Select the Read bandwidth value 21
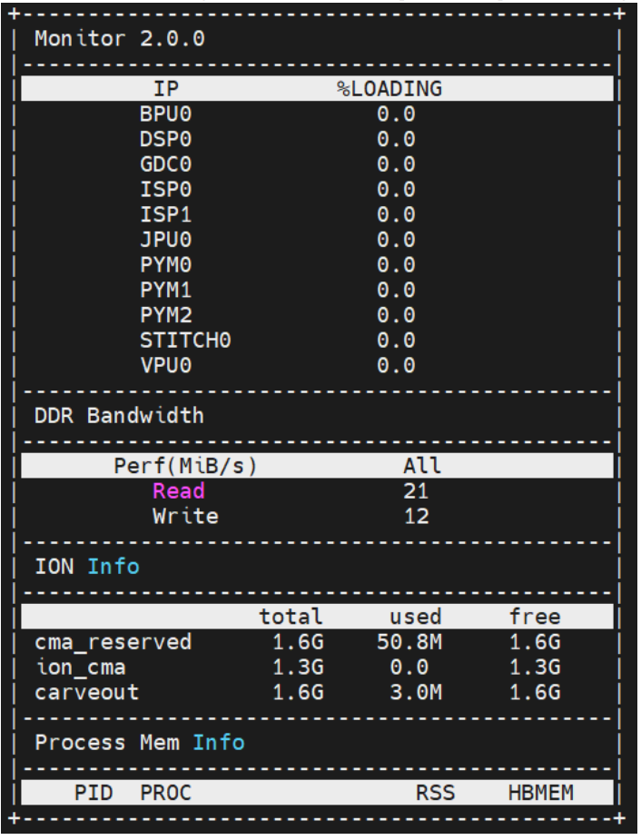 click(416, 491)
